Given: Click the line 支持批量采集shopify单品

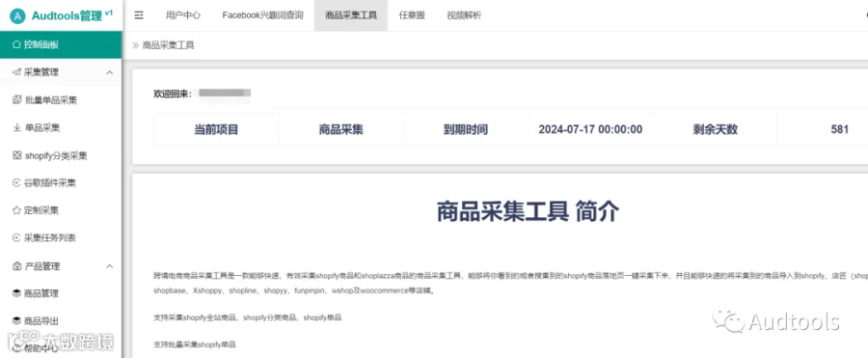Looking at the screenshot, I should (195, 344).
